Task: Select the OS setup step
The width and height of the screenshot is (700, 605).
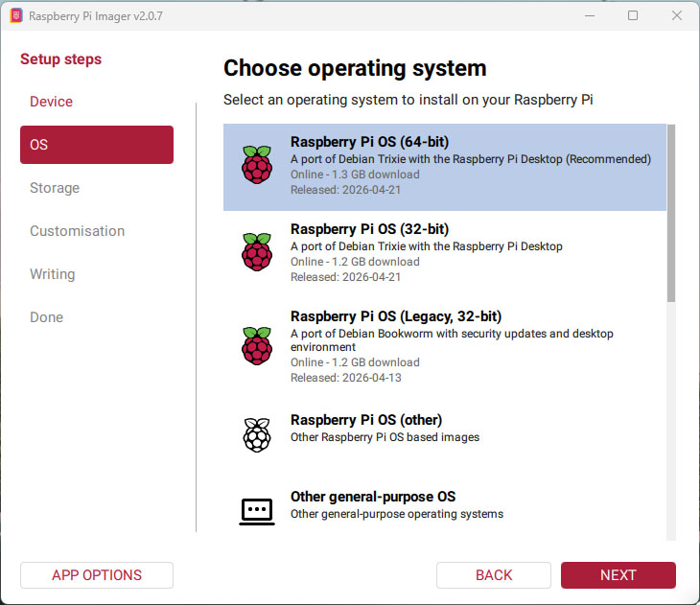Action: click(x=97, y=145)
